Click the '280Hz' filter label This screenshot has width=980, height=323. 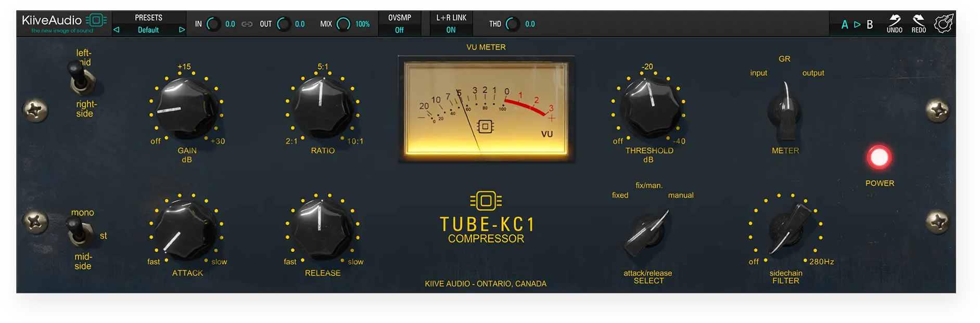click(x=821, y=262)
